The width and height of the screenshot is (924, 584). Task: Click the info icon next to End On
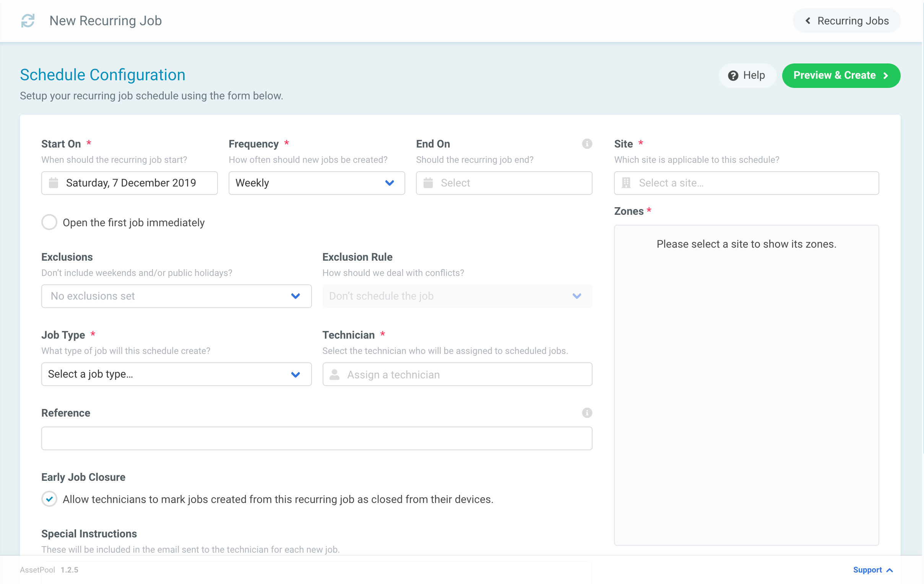pos(587,144)
